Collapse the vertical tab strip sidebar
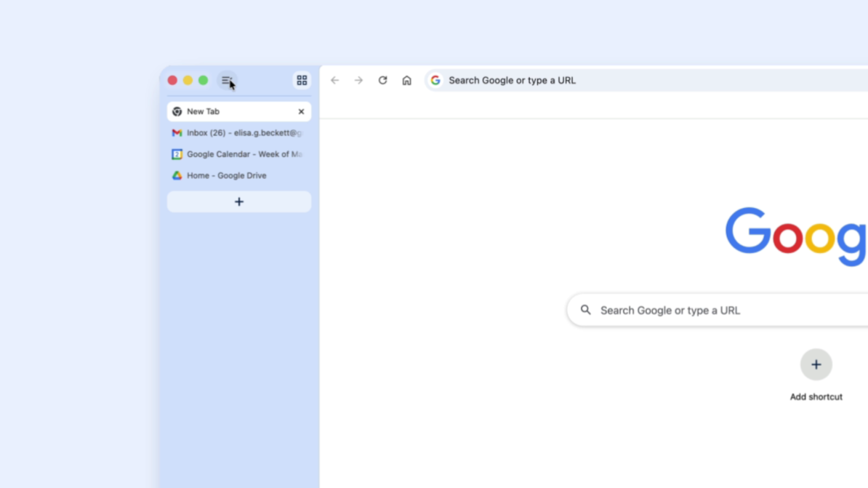Screen dimensions: 868x488 tap(227, 80)
